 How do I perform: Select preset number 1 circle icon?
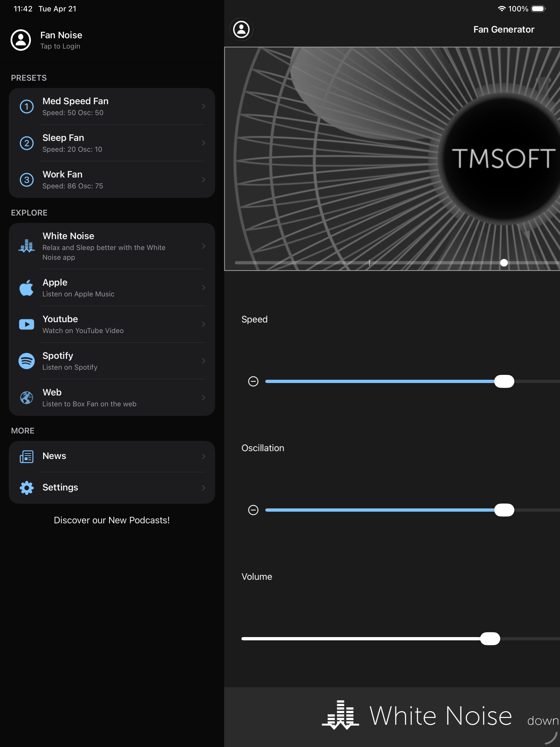tap(27, 107)
